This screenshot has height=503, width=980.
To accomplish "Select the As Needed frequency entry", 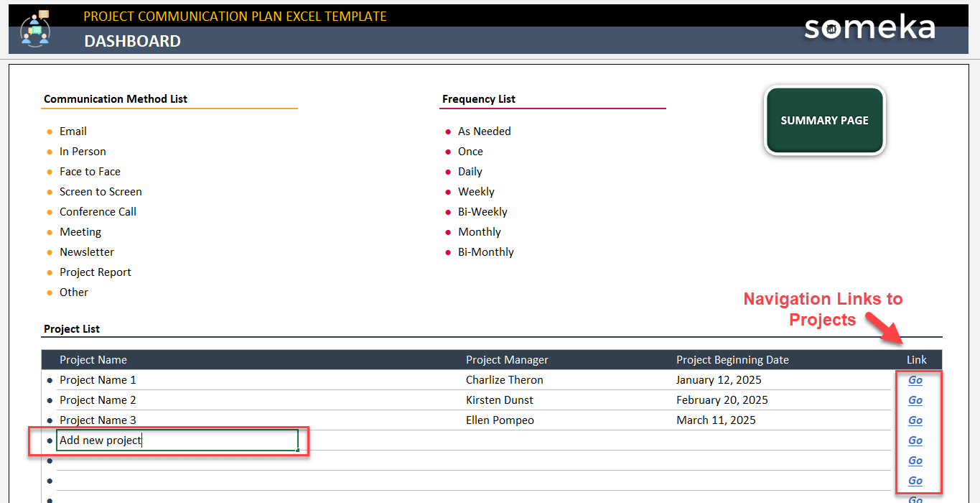I will (484, 131).
